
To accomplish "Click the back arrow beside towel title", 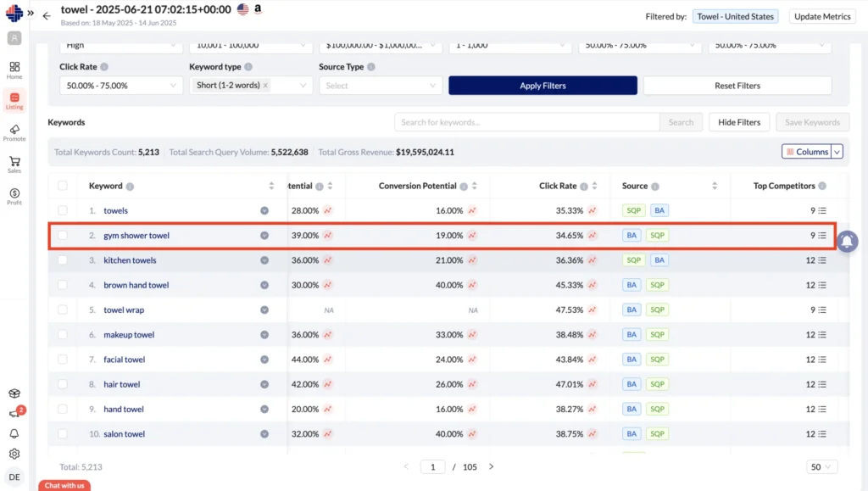I will click(47, 15).
